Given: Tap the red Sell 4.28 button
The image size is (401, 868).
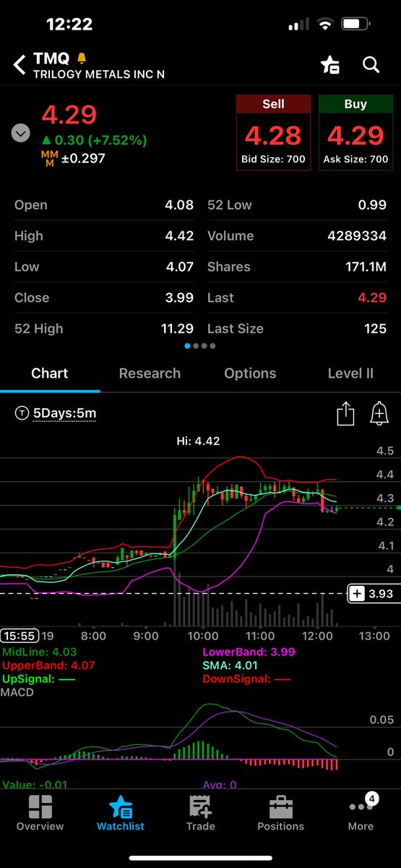Looking at the screenshot, I should click(x=273, y=132).
